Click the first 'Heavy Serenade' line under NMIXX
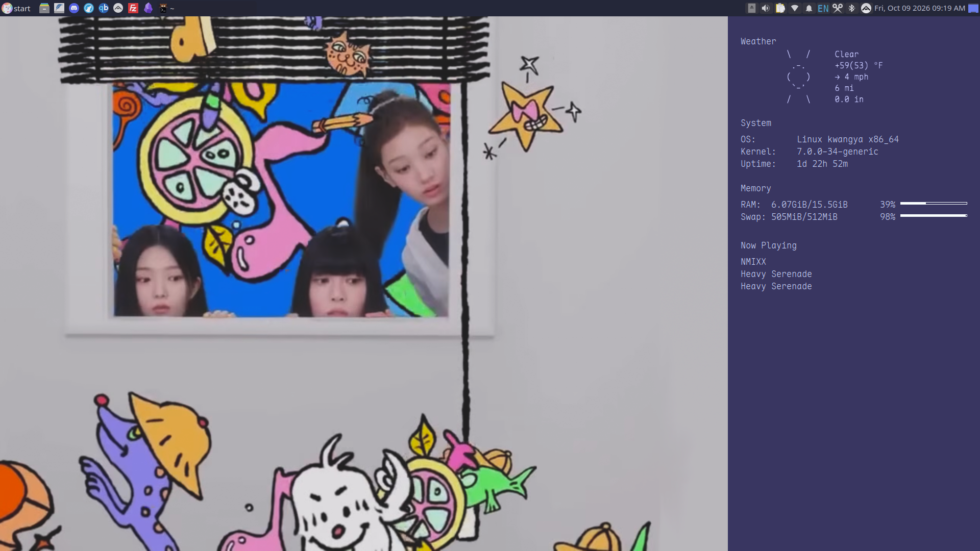This screenshot has width=980, height=551. [x=776, y=274]
